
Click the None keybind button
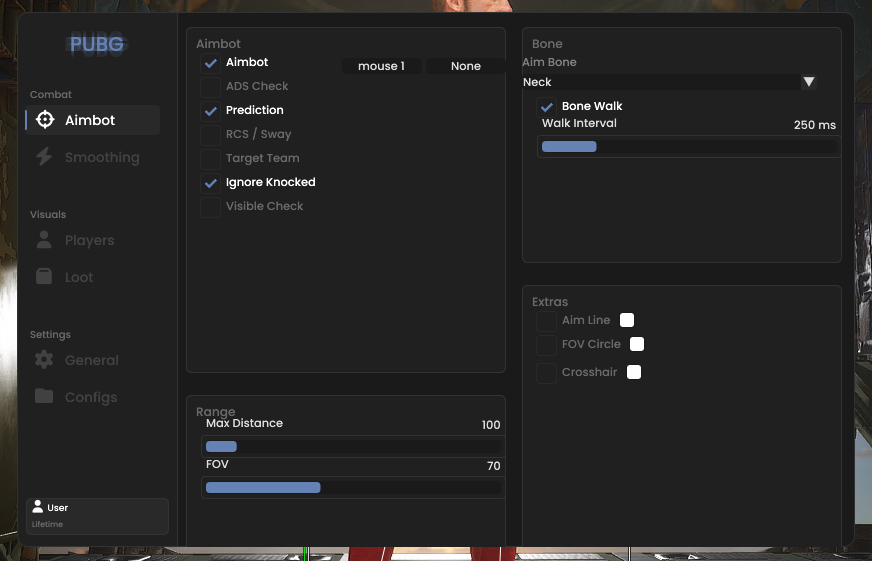465,66
